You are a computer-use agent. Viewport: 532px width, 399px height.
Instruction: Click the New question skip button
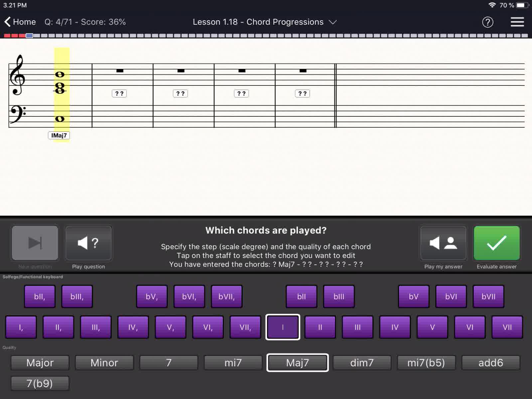click(x=35, y=243)
